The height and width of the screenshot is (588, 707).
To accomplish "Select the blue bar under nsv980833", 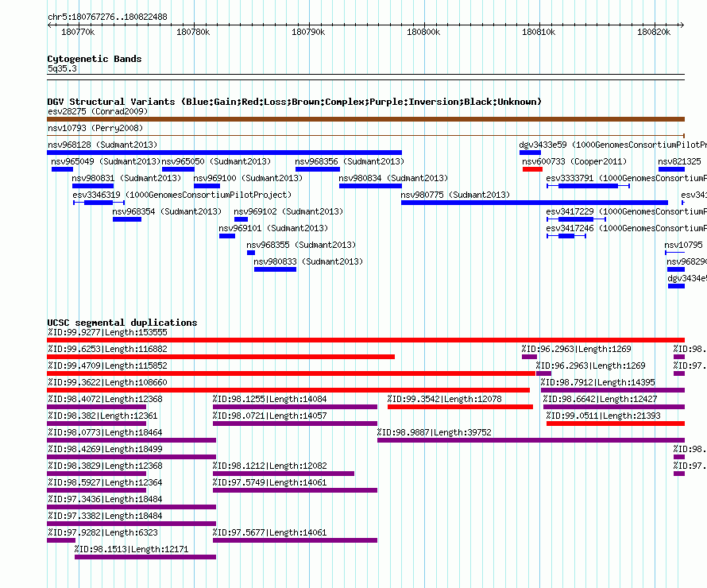I will pyautogui.click(x=275, y=269).
